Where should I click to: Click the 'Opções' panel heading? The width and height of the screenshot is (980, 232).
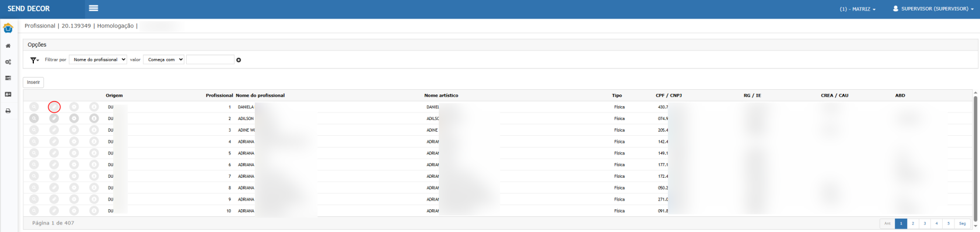tap(37, 45)
